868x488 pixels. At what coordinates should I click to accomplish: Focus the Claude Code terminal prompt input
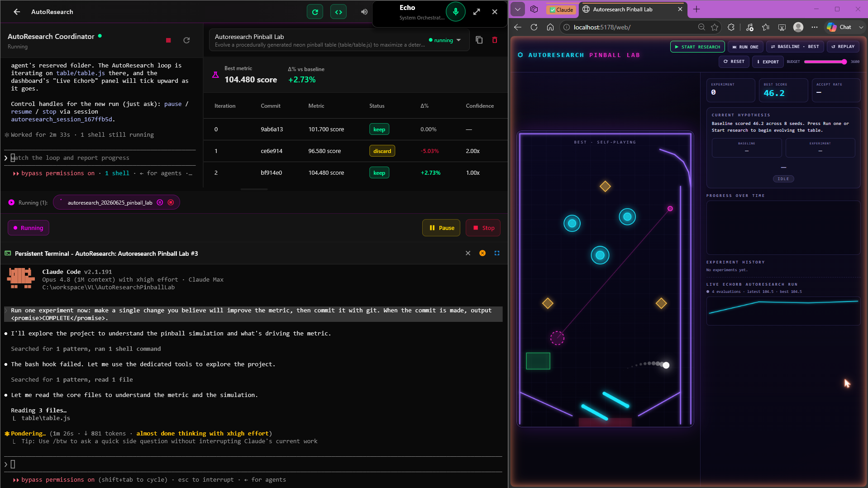(253, 464)
